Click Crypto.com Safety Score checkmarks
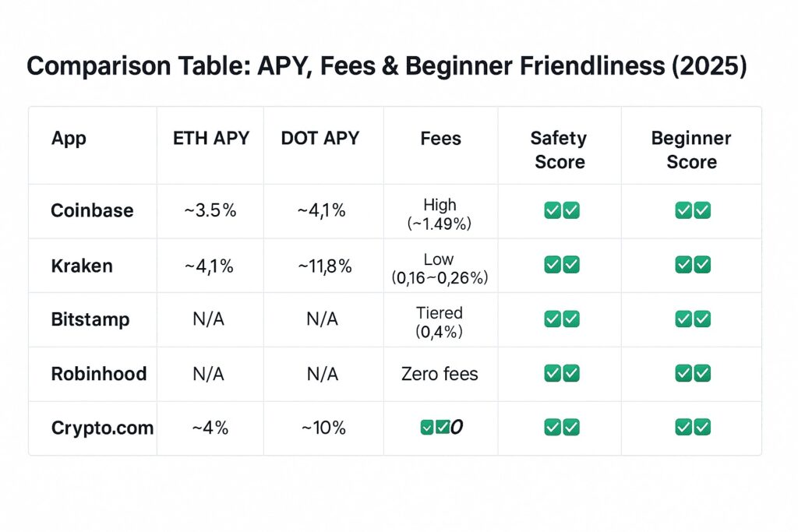 [562, 427]
